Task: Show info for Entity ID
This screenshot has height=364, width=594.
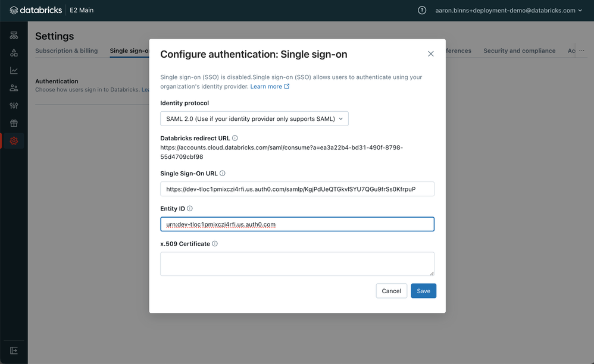Action: point(190,209)
